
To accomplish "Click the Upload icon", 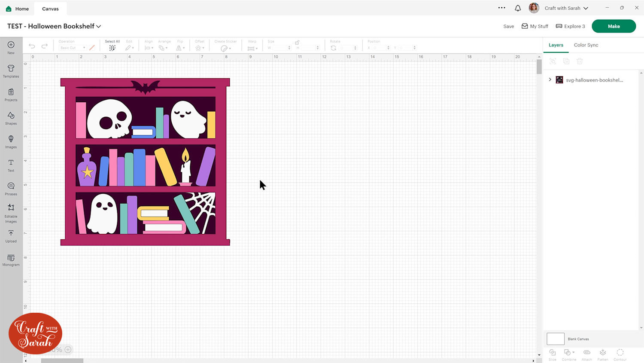I will point(11,235).
